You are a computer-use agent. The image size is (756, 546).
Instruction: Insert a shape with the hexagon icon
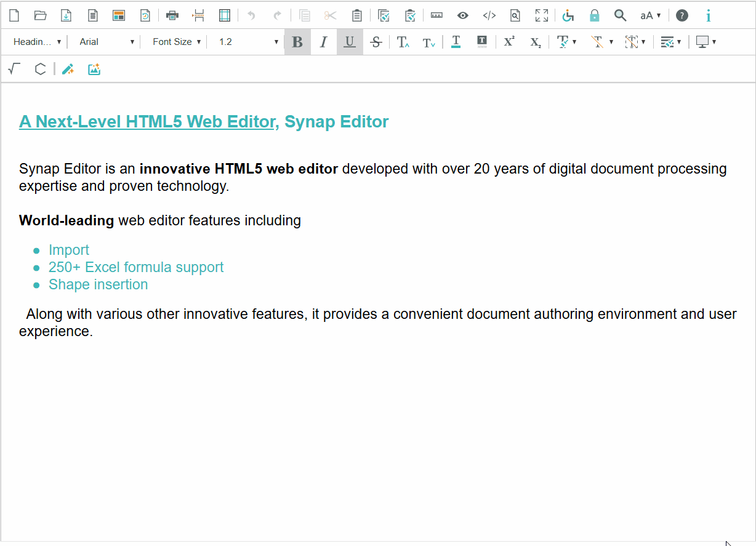click(x=40, y=69)
